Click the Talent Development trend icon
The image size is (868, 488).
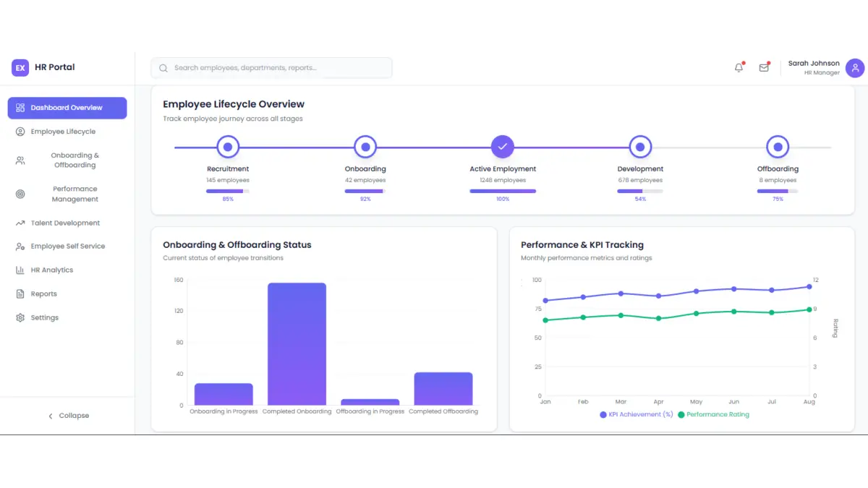click(20, 223)
